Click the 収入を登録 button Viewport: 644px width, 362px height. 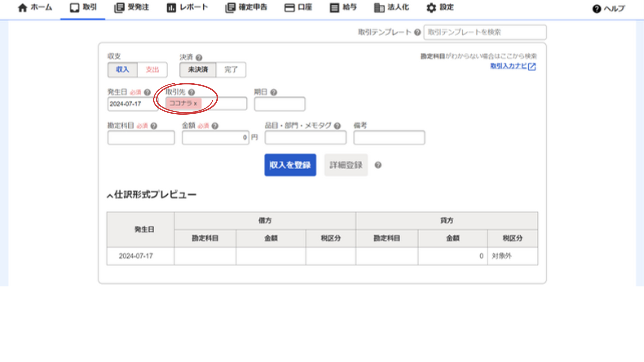(x=290, y=165)
